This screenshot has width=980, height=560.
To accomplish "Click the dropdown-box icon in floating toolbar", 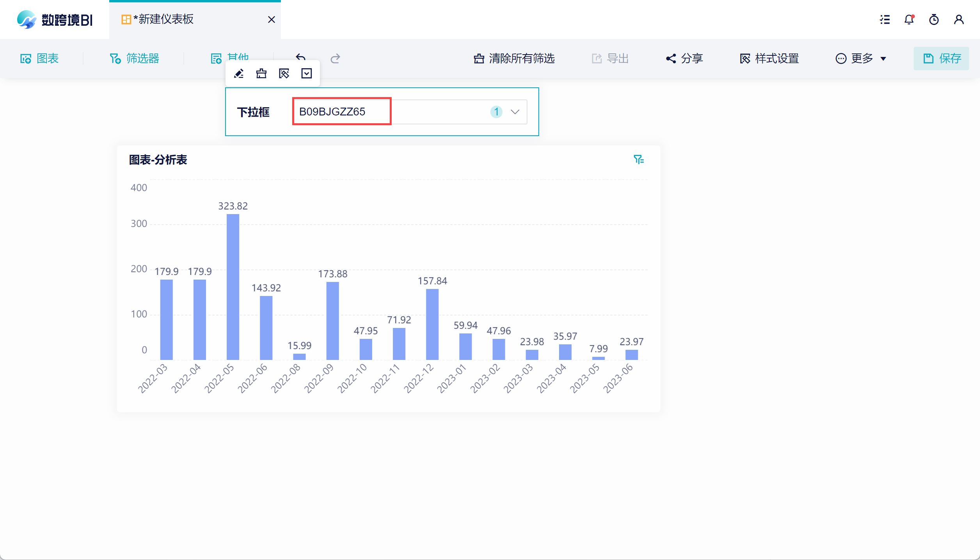I will click(x=307, y=73).
